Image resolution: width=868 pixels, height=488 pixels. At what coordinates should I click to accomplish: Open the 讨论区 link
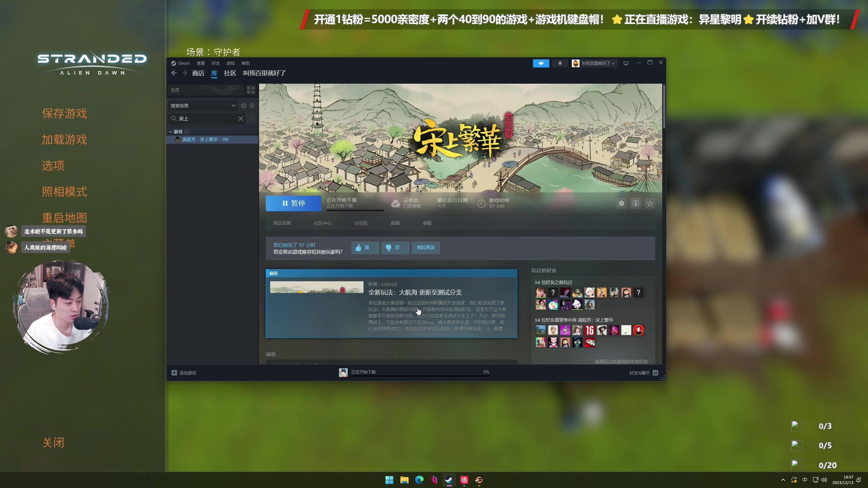(361, 223)
